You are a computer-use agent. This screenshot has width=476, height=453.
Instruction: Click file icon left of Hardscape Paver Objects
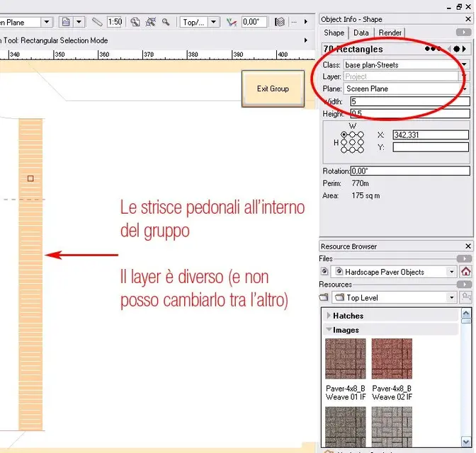pyautogui.click(x=324, y=271)
